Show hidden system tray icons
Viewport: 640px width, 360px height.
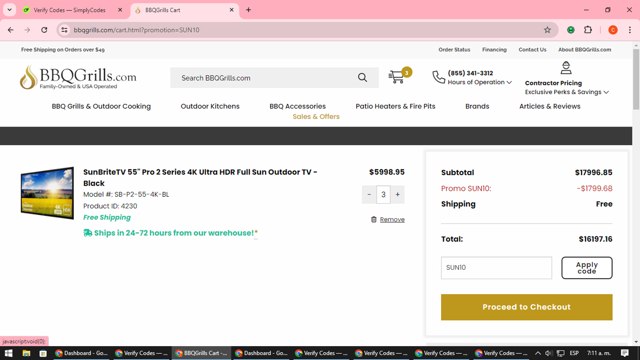tap(538, 353)
